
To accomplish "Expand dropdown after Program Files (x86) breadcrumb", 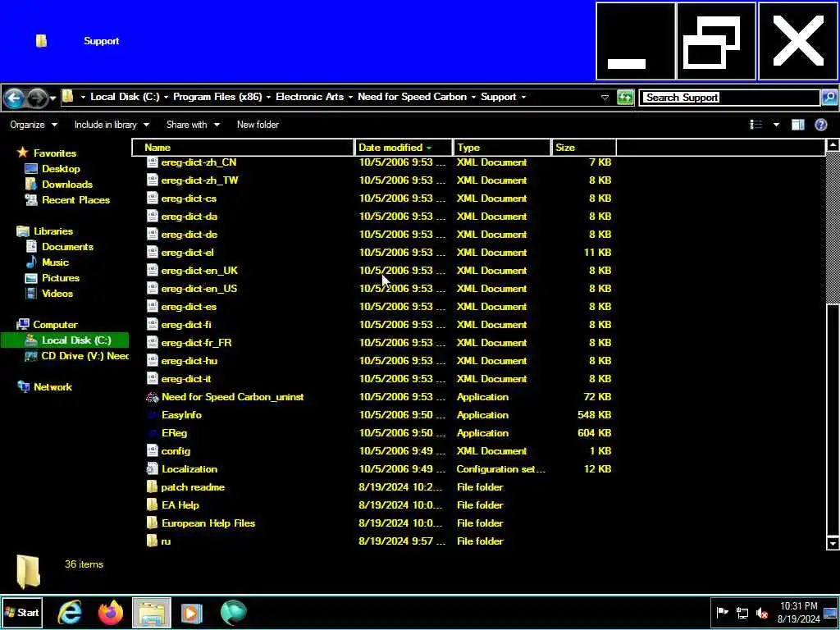I will [x=268, y=97].
